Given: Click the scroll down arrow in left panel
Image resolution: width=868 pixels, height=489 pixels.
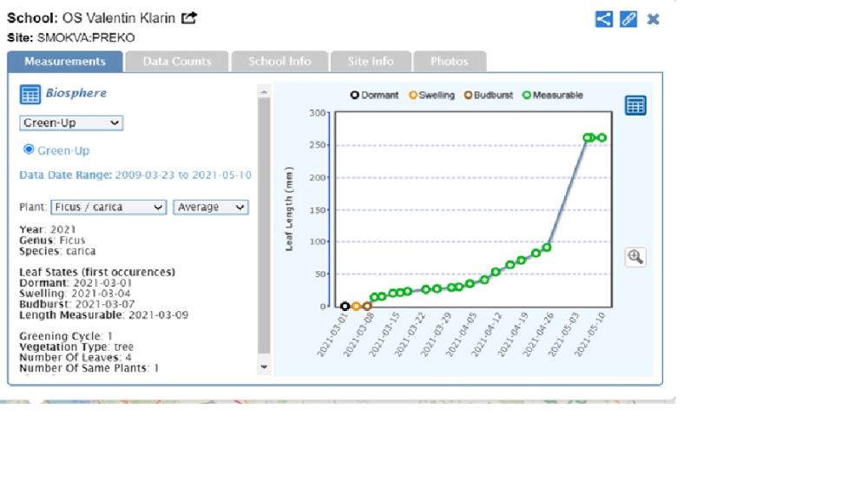Looking at the screenshot, I should coord(265,367).
